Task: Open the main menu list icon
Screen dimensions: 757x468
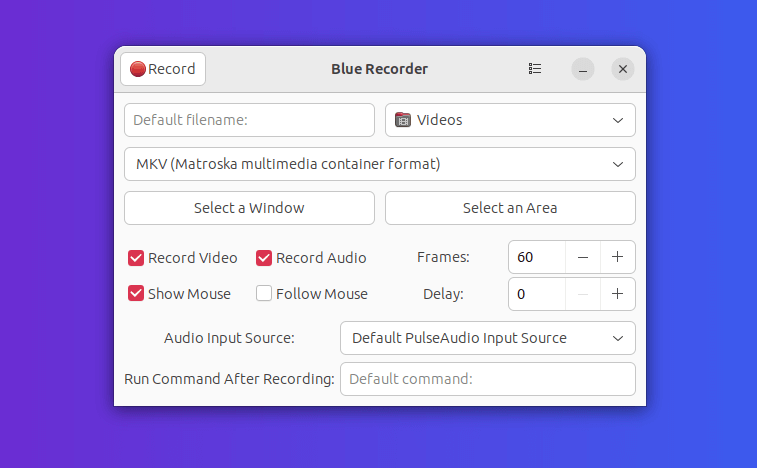Action: click(535, 69)
